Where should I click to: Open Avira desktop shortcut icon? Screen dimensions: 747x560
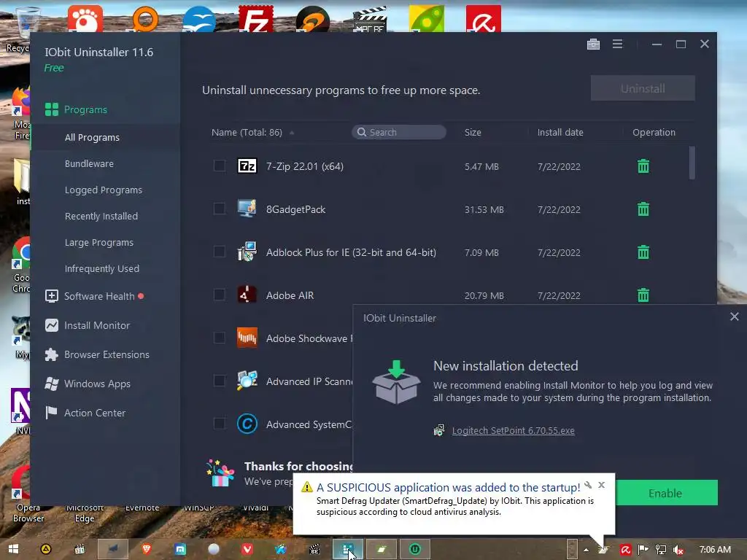(484, 19)
